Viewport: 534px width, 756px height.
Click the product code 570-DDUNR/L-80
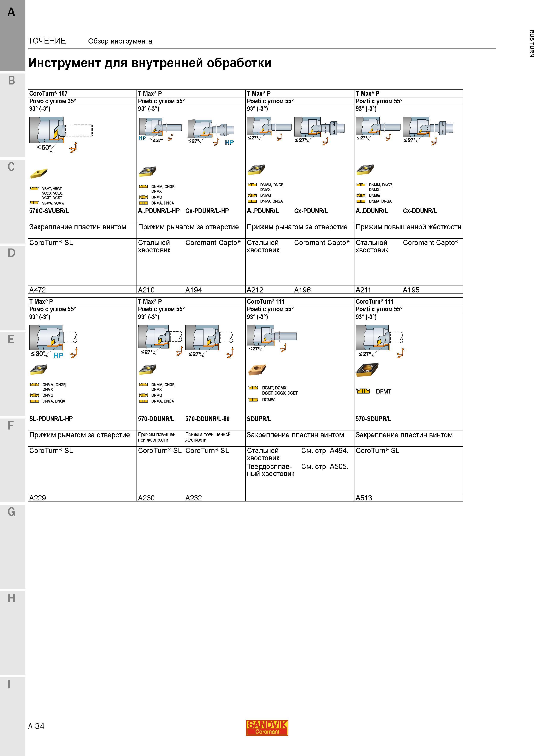click(x=207, y=419)
